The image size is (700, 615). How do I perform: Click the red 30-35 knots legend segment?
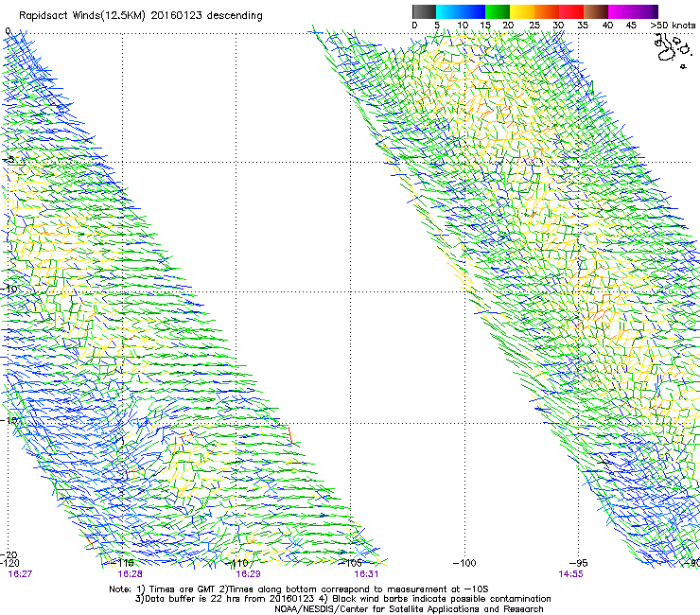(x=571, y=11)
